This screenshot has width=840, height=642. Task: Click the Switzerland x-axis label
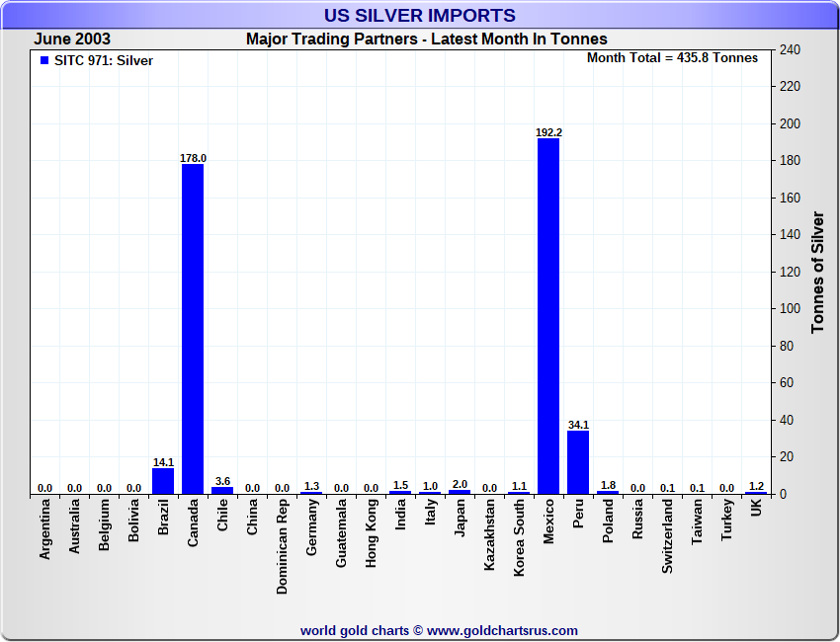tap(668, 535)
